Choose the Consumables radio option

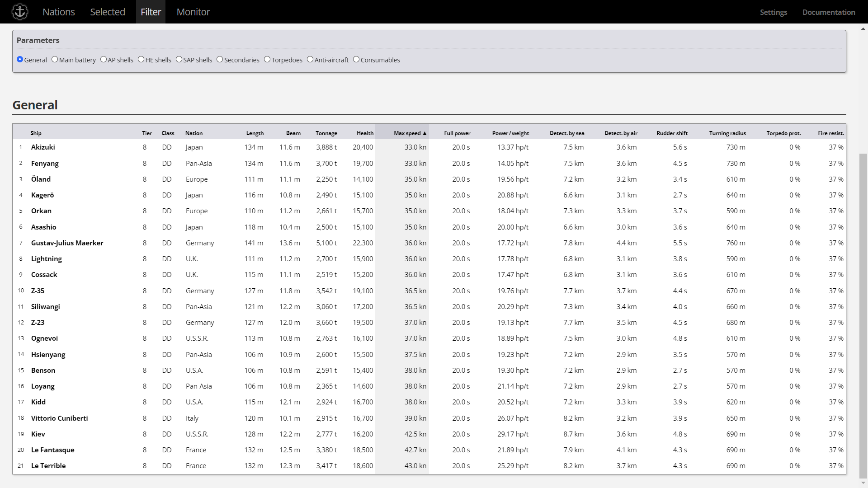point(356,59)
